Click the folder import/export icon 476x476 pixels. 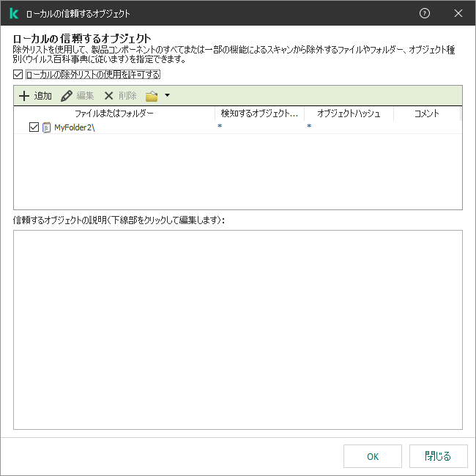click(152, 96)
